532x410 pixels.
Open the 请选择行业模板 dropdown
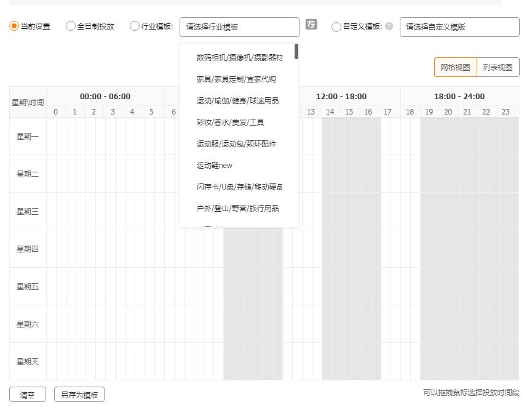pyautogui.click(x=239, y=26)
